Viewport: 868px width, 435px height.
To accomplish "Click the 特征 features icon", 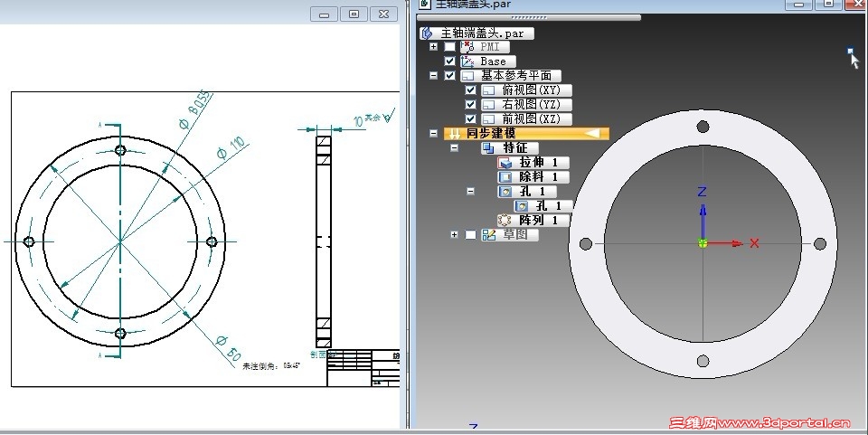I will coord(488,147).
